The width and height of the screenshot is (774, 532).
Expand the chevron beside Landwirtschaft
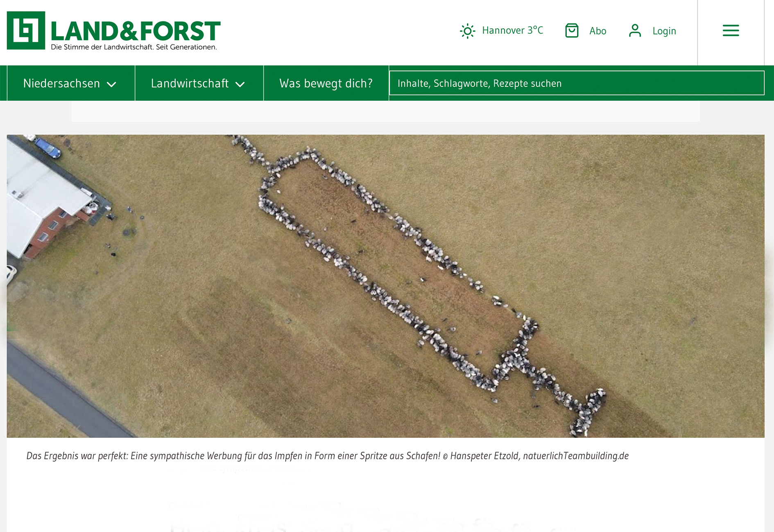click(240, 84)
